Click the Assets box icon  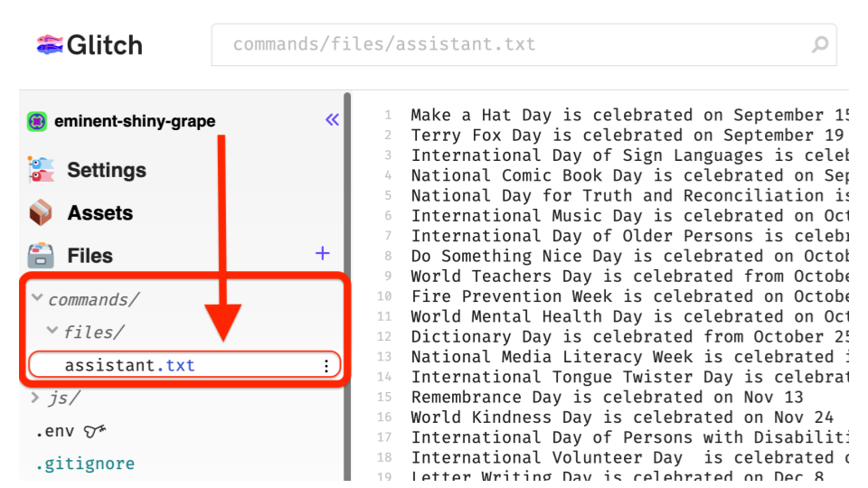point(41,213)
